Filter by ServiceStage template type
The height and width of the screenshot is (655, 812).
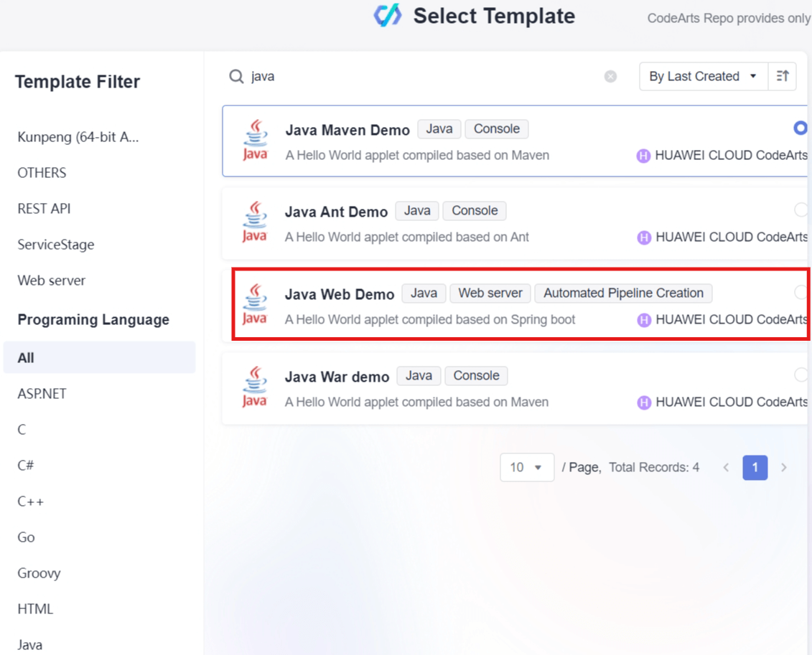click(x=56, y=245)
